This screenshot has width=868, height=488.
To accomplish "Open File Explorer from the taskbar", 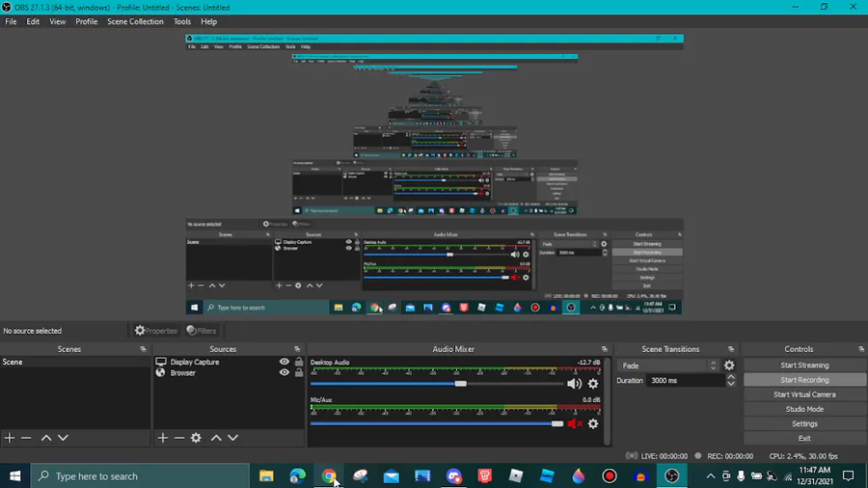I will (266, 475).
